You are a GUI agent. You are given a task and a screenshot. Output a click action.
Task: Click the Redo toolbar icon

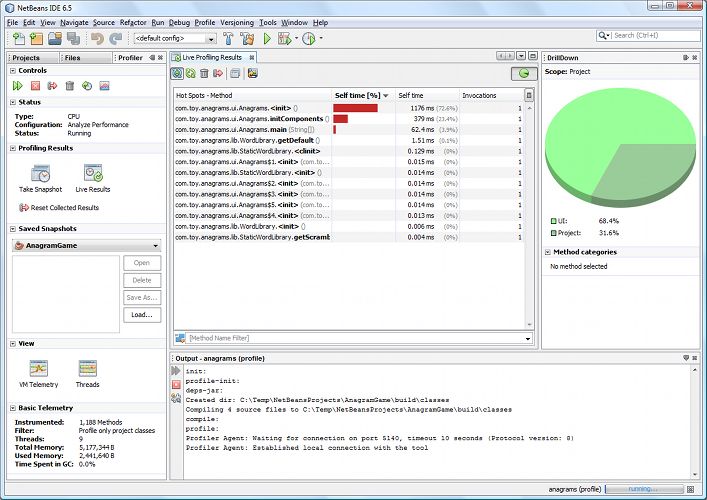[115, 39]
